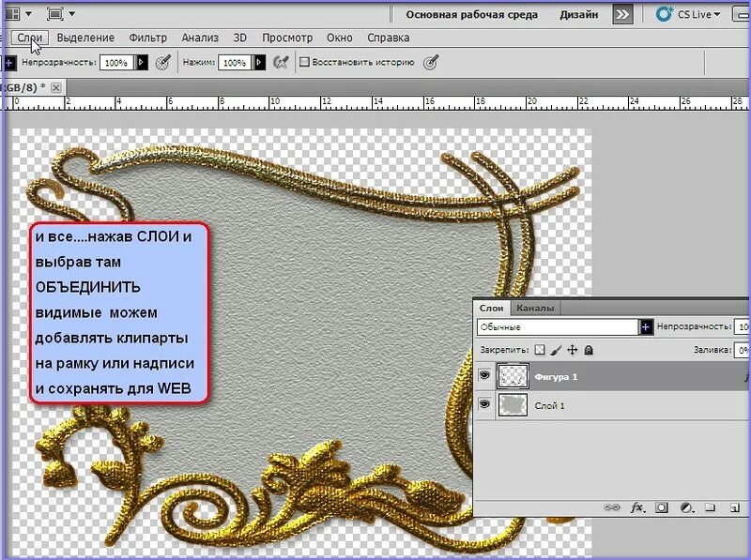
Task: Click the create new layer icon
Action: point(735,507)
